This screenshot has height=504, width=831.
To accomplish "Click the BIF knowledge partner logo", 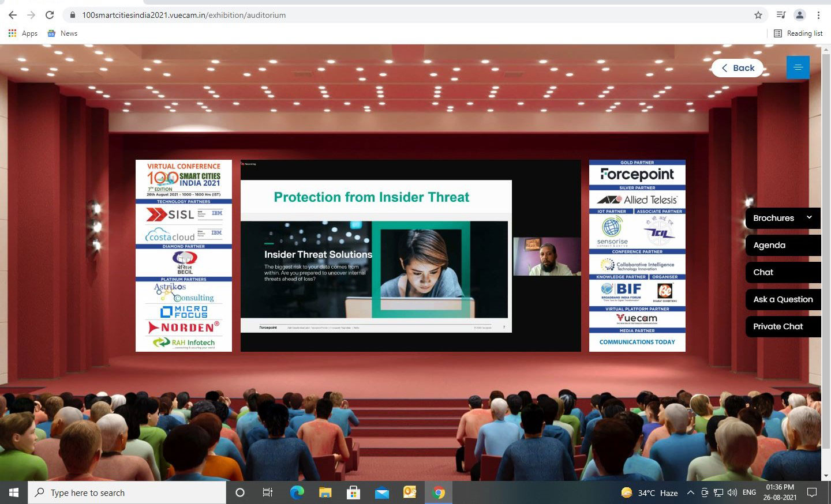I will [621, 291].
